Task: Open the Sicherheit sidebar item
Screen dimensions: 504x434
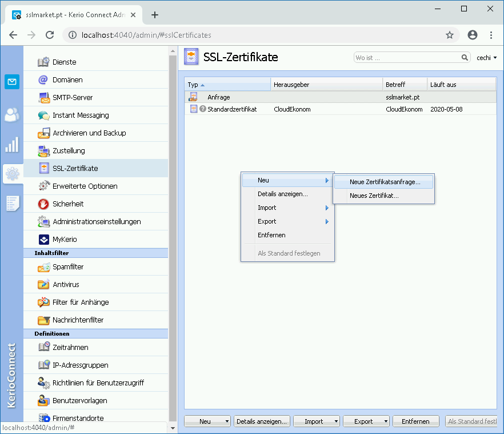Action: click(x=96, y=204)
